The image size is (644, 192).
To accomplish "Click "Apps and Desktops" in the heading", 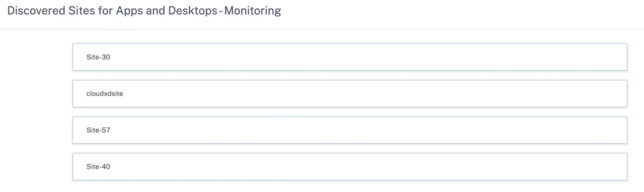I will pos(167,11).
